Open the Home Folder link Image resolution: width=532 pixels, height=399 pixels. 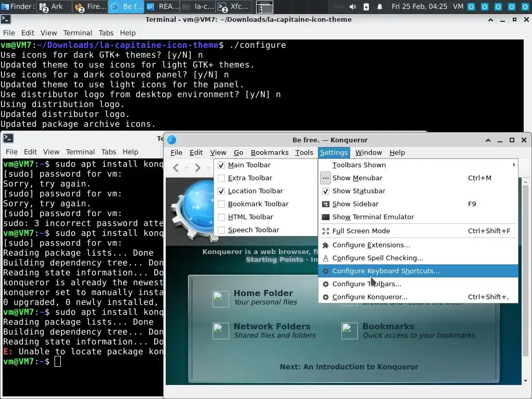point(263,293)
